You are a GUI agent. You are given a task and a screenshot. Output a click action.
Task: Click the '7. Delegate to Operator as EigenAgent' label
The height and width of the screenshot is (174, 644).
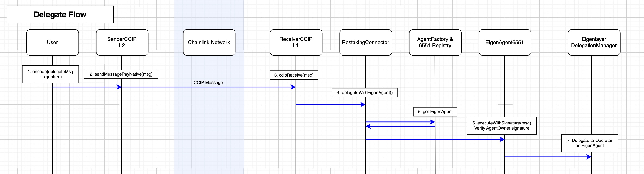coord(590,143)
